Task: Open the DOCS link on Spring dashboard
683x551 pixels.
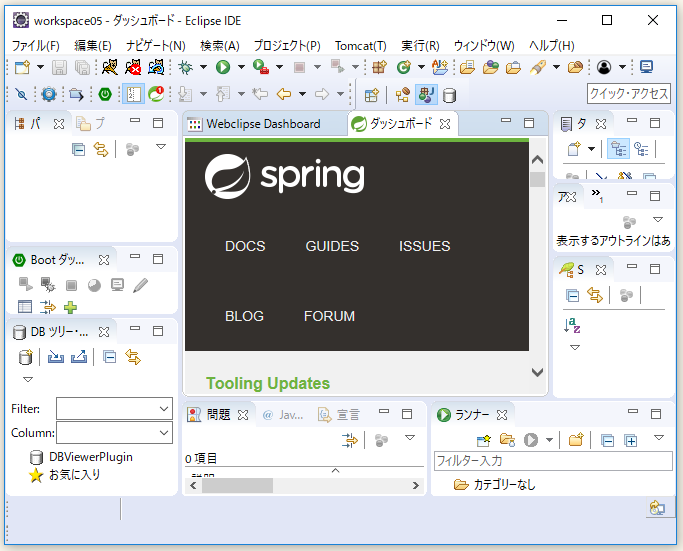Action: pos(245,246)
